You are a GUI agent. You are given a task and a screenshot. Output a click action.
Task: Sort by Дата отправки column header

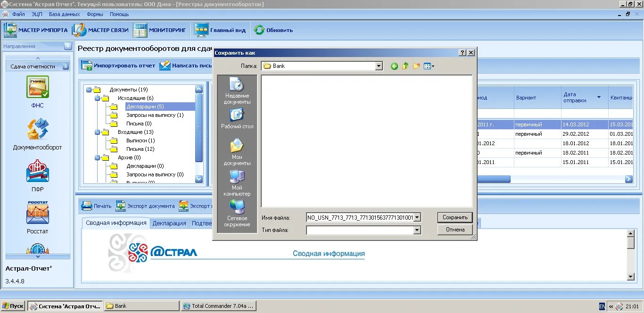tap(585, 97)
